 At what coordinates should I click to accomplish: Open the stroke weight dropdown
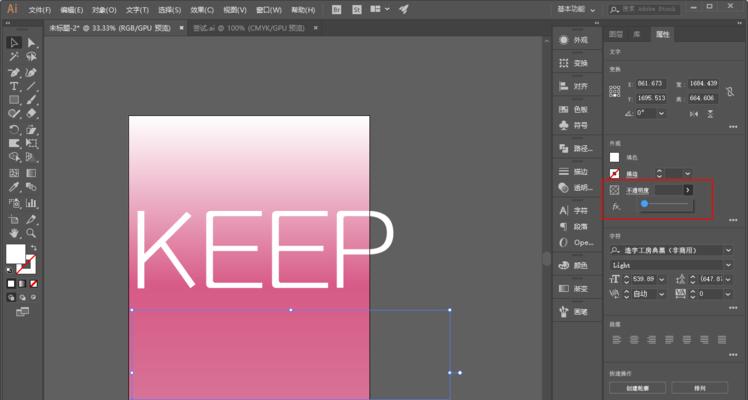click(x=687, y=174)
